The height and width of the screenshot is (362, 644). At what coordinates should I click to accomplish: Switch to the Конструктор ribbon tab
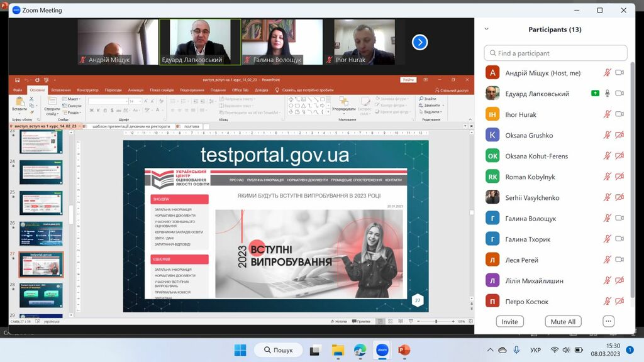87,90
